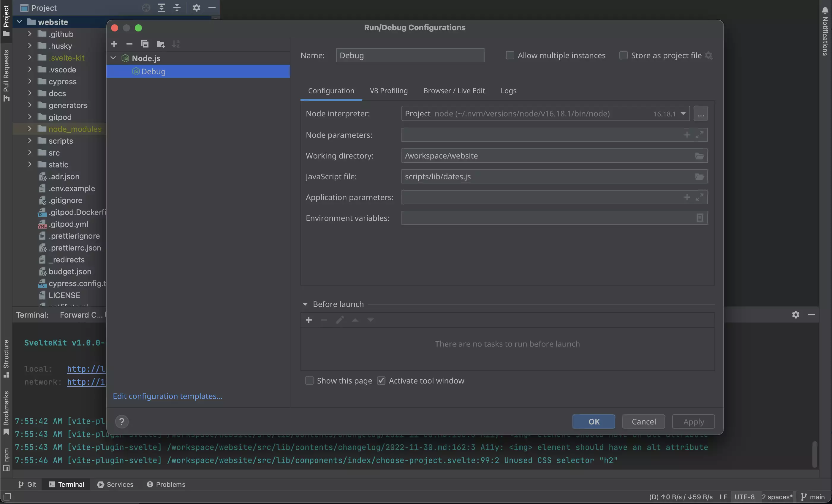Click Cancel in the dialog
The image size is (832, 504).
point(643,421)
